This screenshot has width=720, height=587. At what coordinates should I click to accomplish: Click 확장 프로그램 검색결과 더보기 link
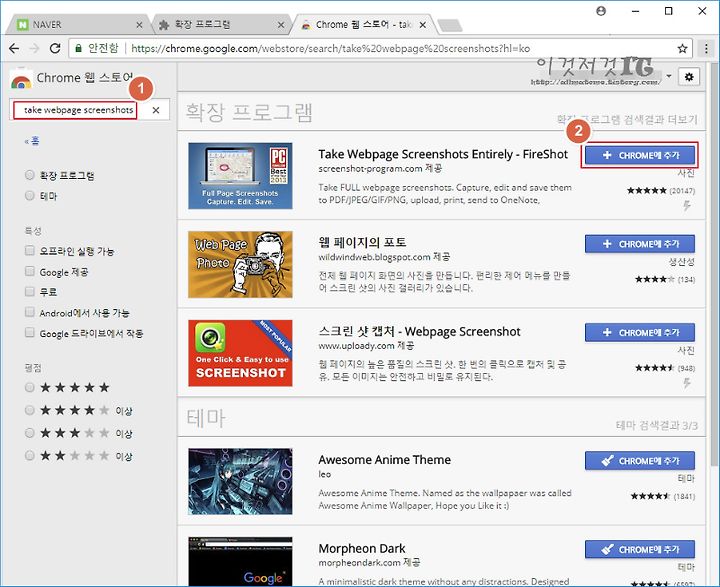[627, 119]
